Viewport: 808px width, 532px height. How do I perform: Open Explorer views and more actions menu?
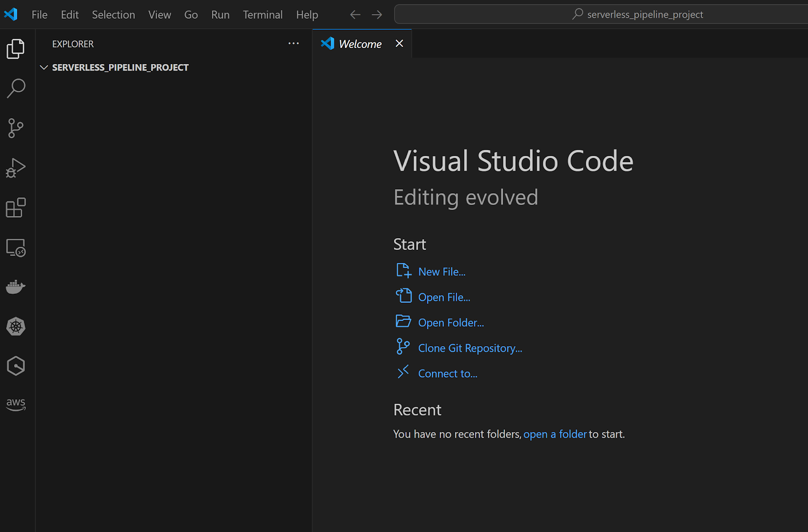click(293, 44)
